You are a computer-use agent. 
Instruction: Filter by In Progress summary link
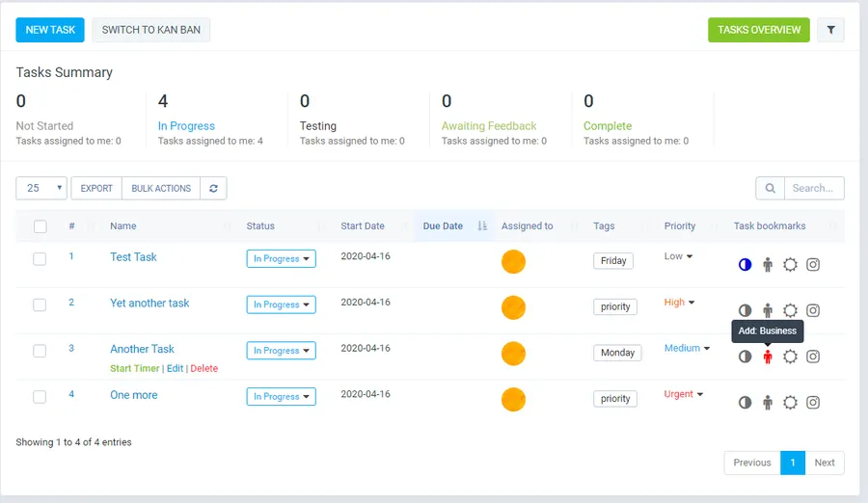click(x=186, y=126)
